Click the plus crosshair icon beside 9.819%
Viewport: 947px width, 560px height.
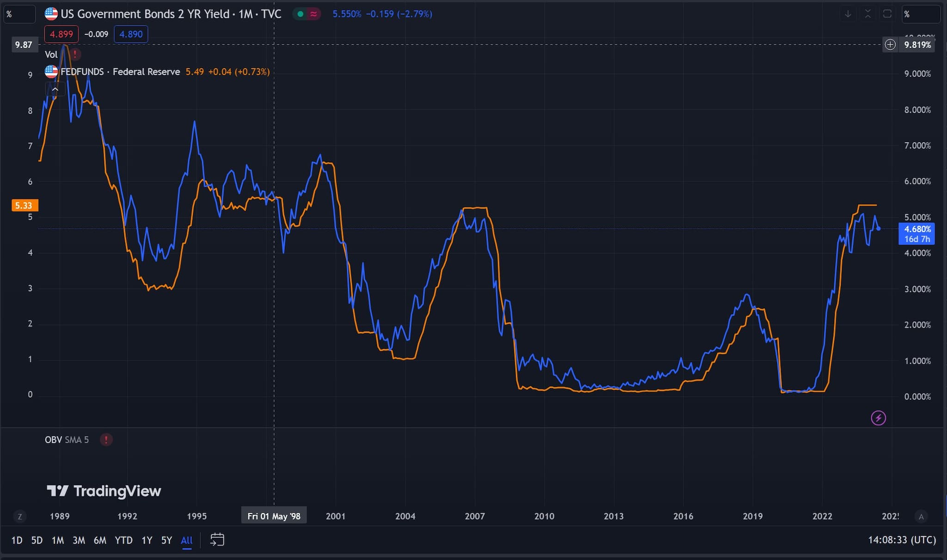(890, 45)
